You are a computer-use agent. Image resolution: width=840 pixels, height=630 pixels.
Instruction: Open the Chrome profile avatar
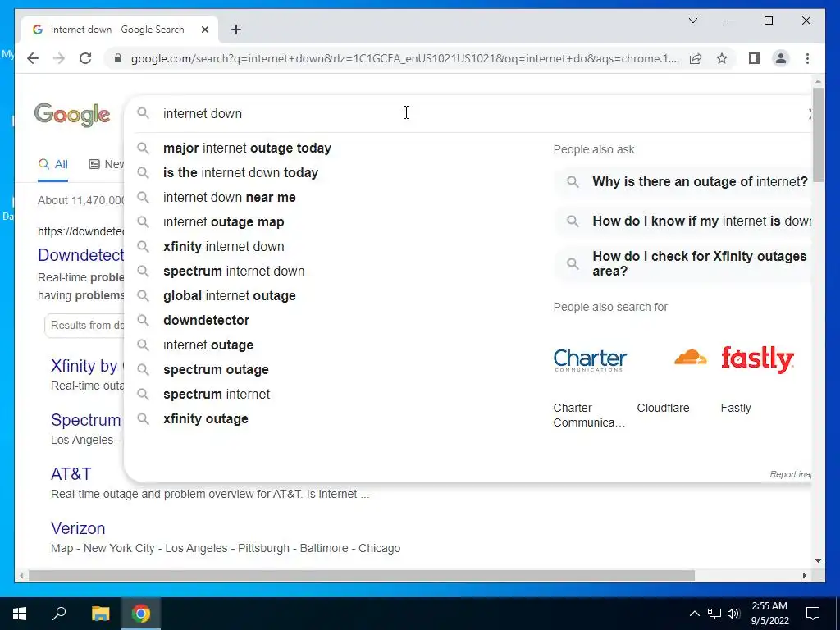point(781,58)
